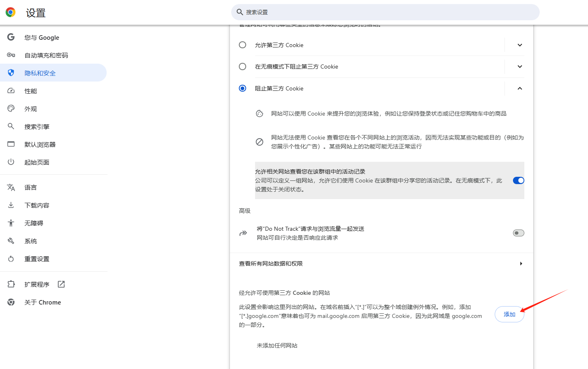Image resolution: width=588 pixels, height=369 pixels.
Task: Click the Do Not Track arrow icon
Action: tap(243, 233)
